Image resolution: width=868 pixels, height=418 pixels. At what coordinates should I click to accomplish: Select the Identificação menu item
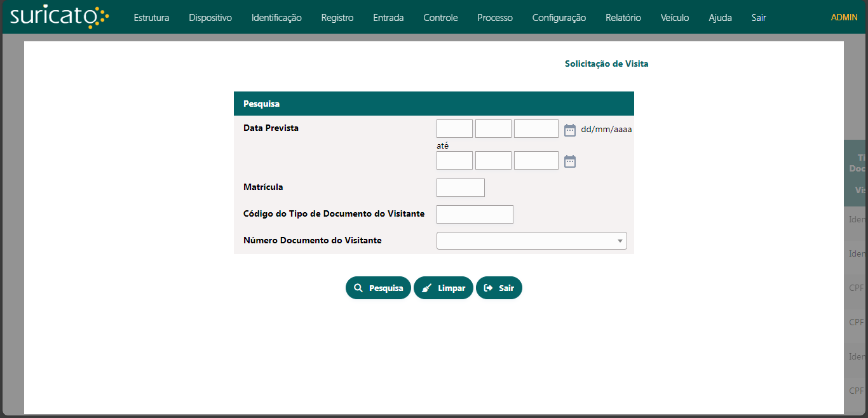(276, 18)
